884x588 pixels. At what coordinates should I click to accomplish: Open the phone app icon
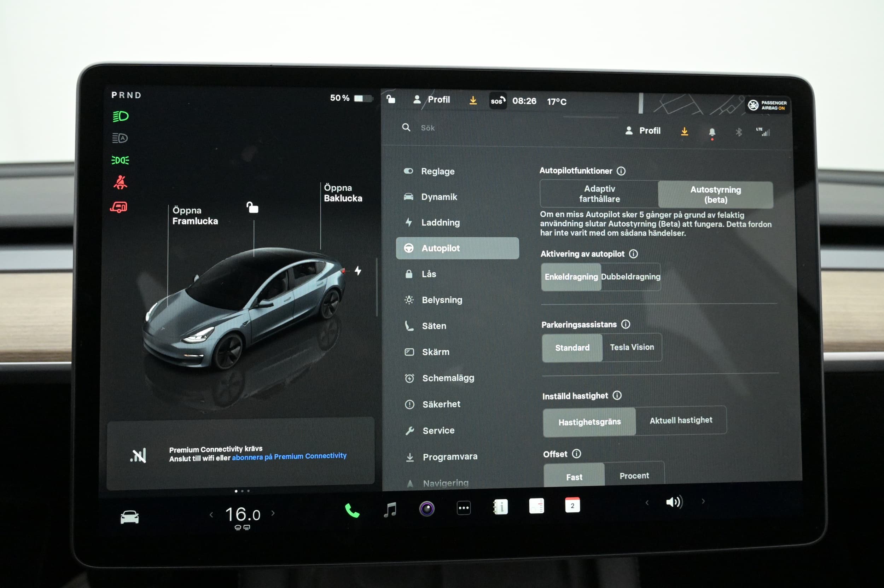click(352, 510)
